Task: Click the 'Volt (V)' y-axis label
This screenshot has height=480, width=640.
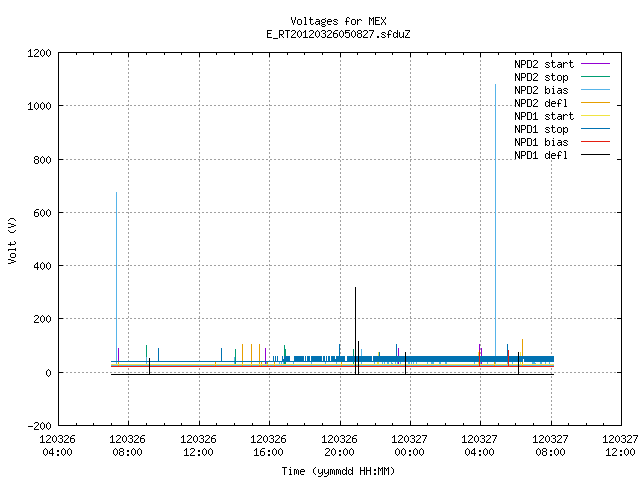Action: coord(12,241)
